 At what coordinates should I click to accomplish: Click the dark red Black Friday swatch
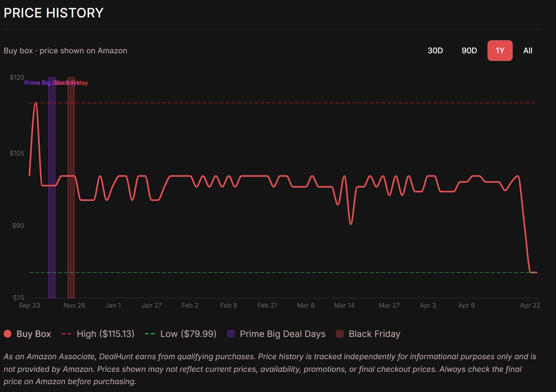point(340,334)
